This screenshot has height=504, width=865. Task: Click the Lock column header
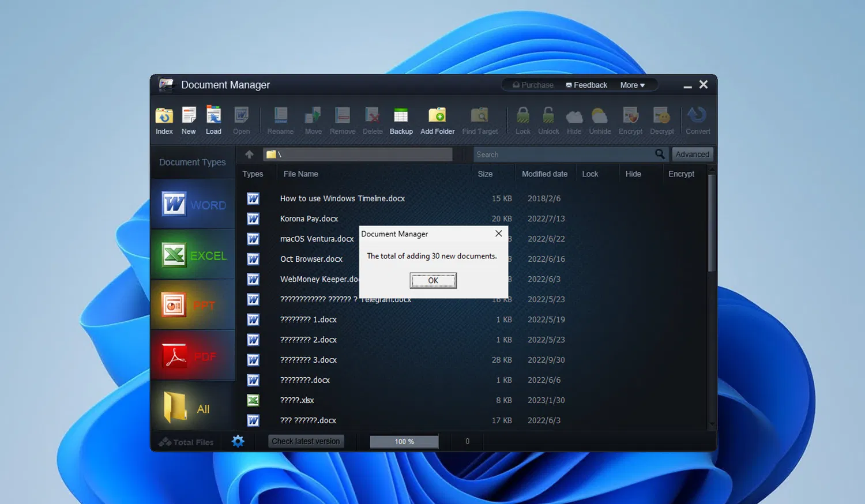tap(590, 174)
